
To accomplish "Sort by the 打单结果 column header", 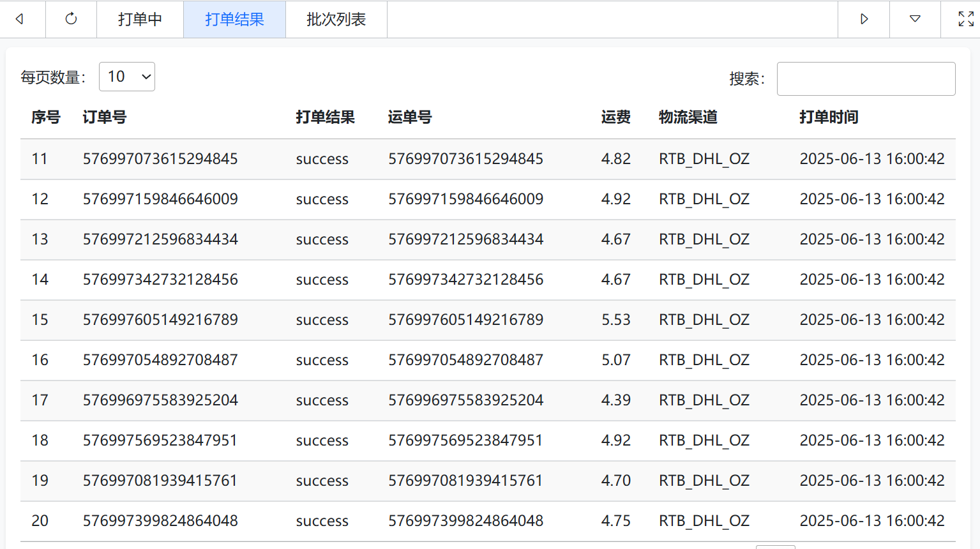I will click(325, 117).
